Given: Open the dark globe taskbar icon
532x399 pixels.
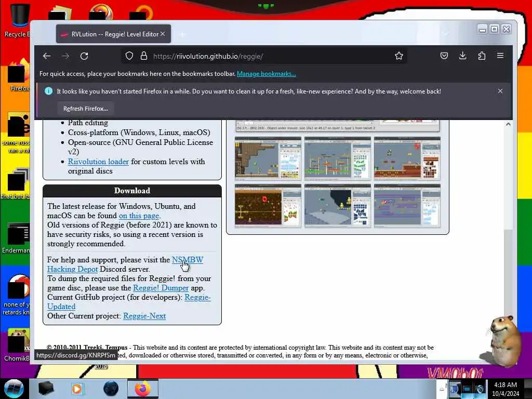Looking at the screenshot, I should (x=111, y=389).
